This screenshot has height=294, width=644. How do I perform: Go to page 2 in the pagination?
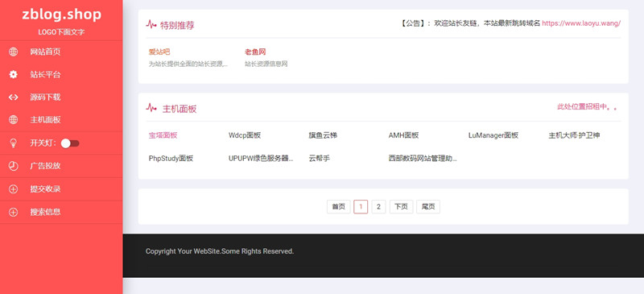(x=378, y=207)
